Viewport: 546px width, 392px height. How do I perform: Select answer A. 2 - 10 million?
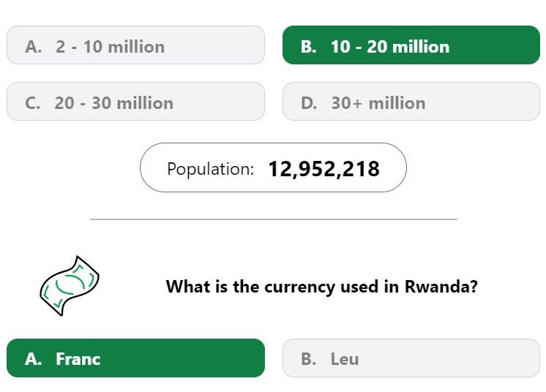136,45
